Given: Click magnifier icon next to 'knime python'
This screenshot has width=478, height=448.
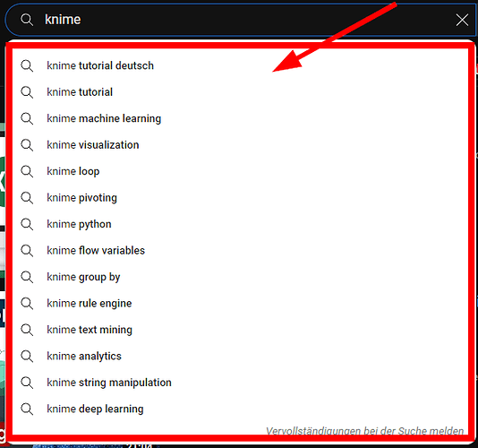Looking at the screenshot, I should (x=27, y=224).
